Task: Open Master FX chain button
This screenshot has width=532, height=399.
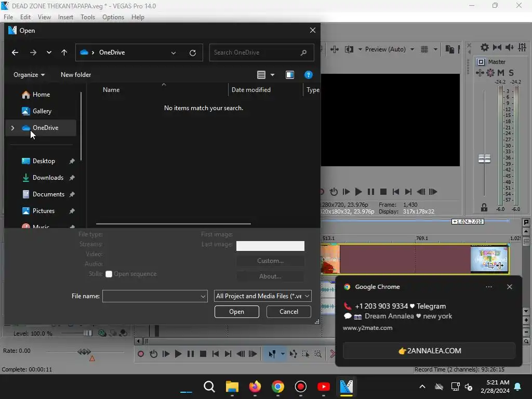Action: click(480, 73)
